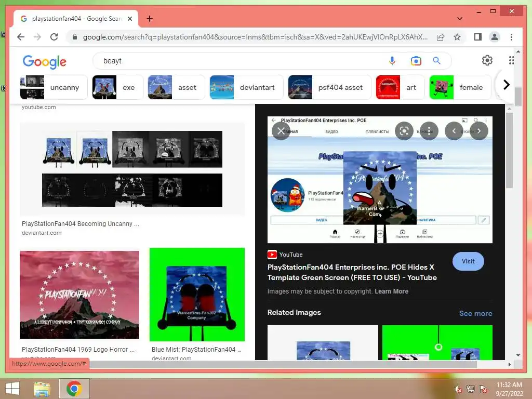Open 1969 Logo Horror image

(x=79, y=295)
